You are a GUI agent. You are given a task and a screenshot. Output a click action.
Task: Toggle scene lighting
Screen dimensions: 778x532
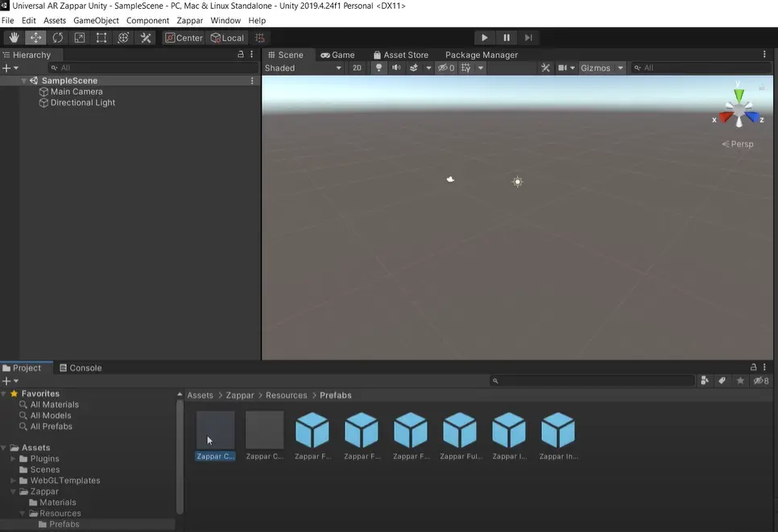pos(379,68)
